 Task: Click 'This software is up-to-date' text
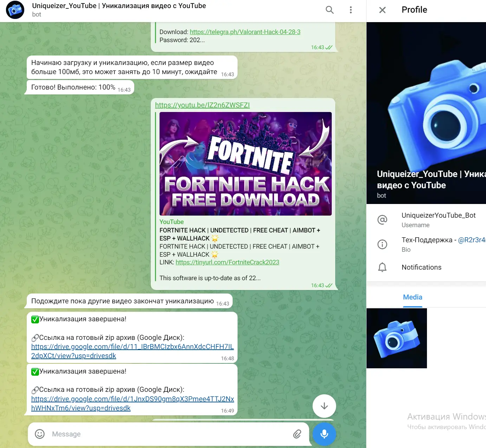(x=210, y=278)
